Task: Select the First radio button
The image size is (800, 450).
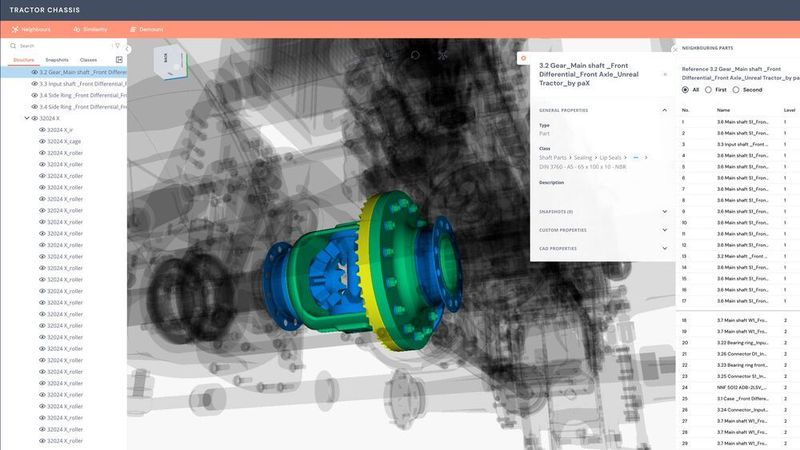Action: point(708,90)
